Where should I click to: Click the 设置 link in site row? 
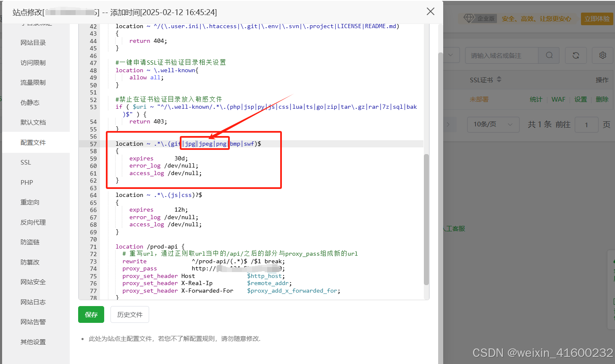click(581, 100)
